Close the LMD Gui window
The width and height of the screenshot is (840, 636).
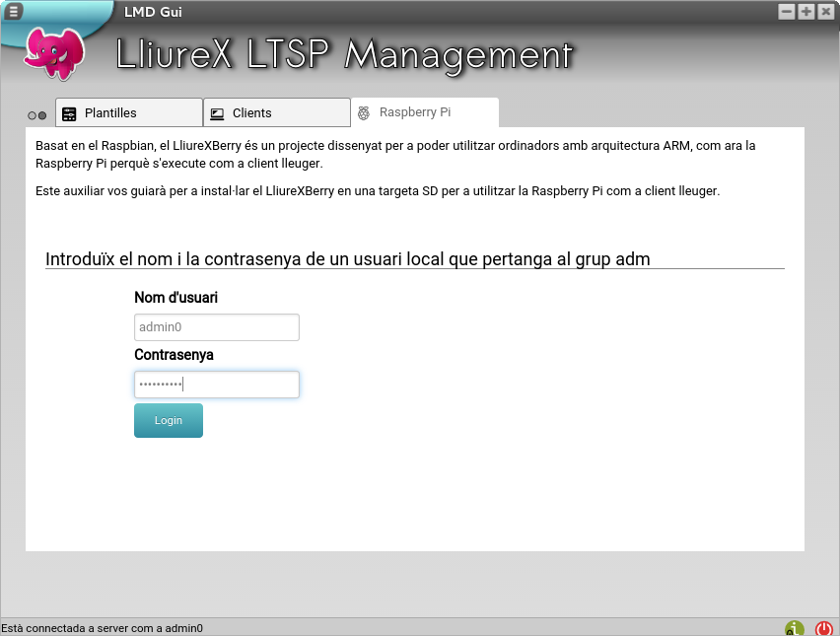(825, 12)
